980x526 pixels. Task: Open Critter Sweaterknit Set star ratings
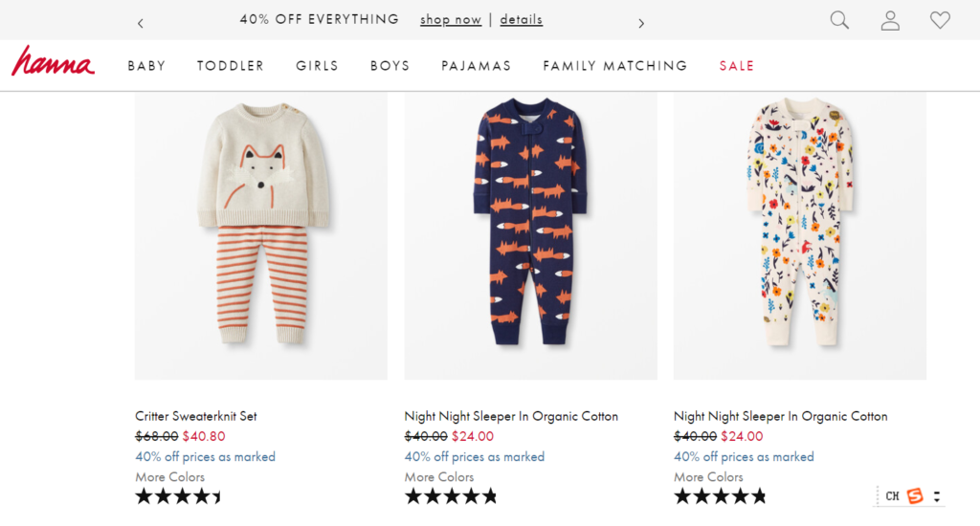tap(179, 496)
